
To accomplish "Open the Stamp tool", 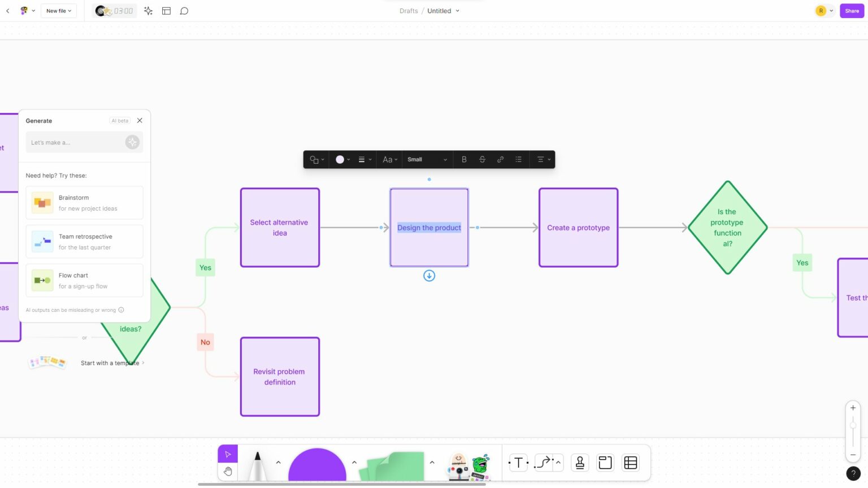I will (579, 462).
